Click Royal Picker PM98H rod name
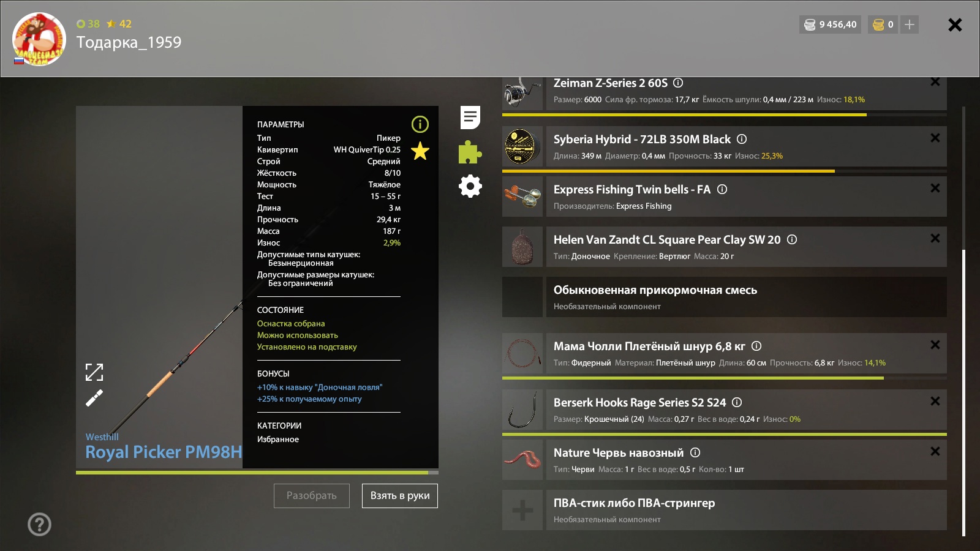 164,452
